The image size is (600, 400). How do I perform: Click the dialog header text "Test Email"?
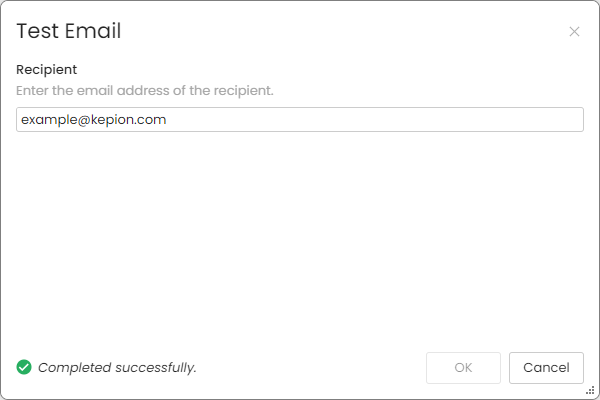pyautogui.click(x=69, y=31)
